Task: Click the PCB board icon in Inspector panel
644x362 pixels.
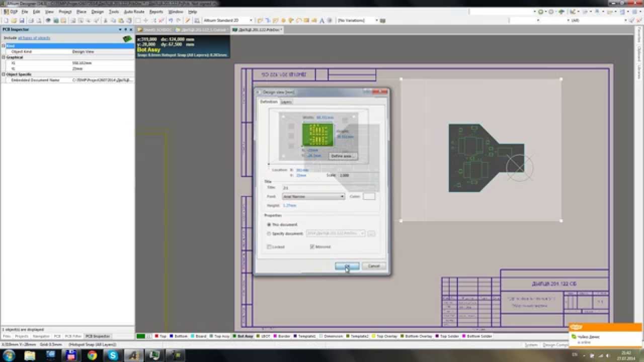Action: [127, 39]
